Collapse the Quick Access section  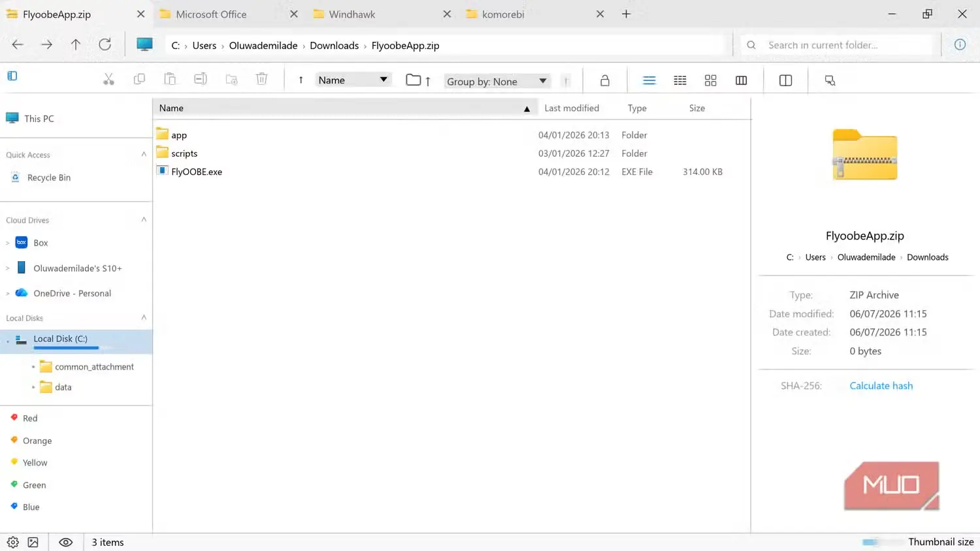click(x=144, y=154)
